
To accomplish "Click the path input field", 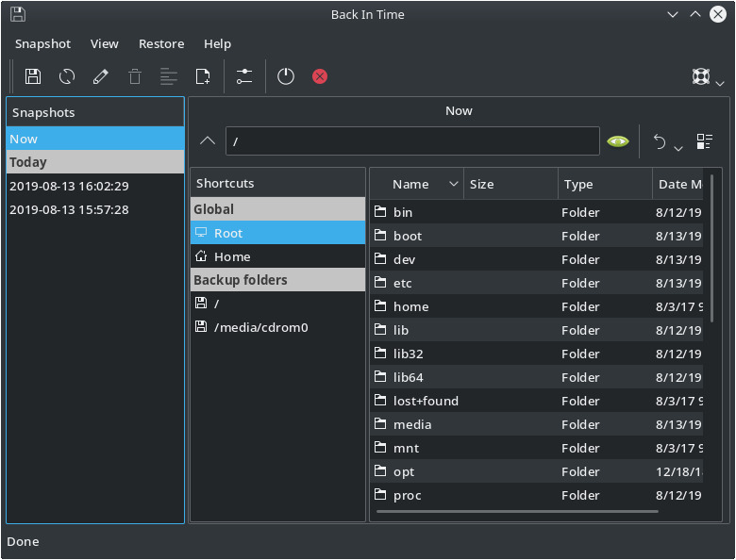I will pyautogui.click(x=412, y=140).
